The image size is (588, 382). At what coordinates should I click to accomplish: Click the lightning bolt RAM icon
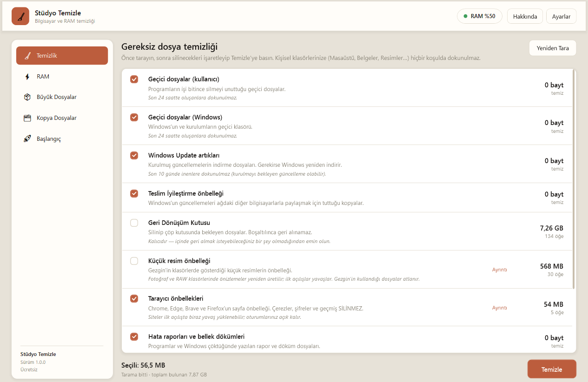[27, 77]
